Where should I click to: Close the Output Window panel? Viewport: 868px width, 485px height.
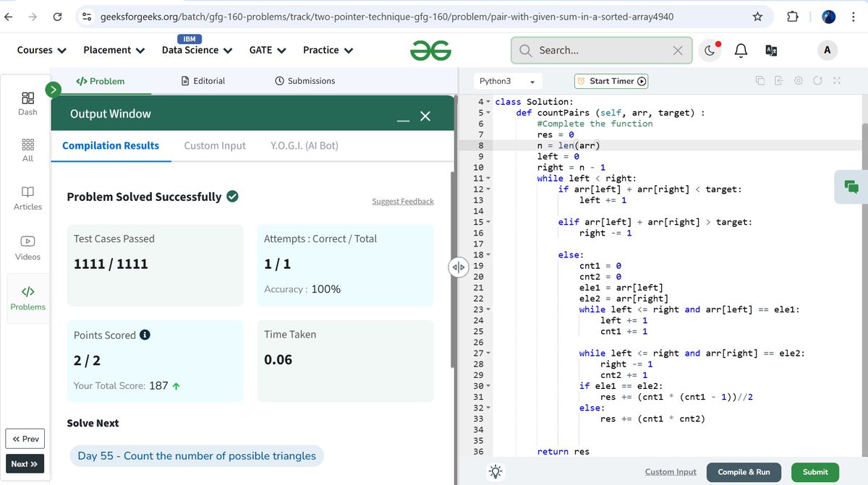(425, 116)
